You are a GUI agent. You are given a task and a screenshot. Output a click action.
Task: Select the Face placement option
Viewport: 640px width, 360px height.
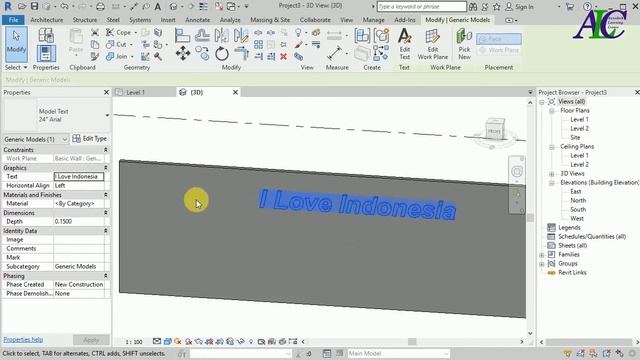pyautogui.click(x=499, y=39)
